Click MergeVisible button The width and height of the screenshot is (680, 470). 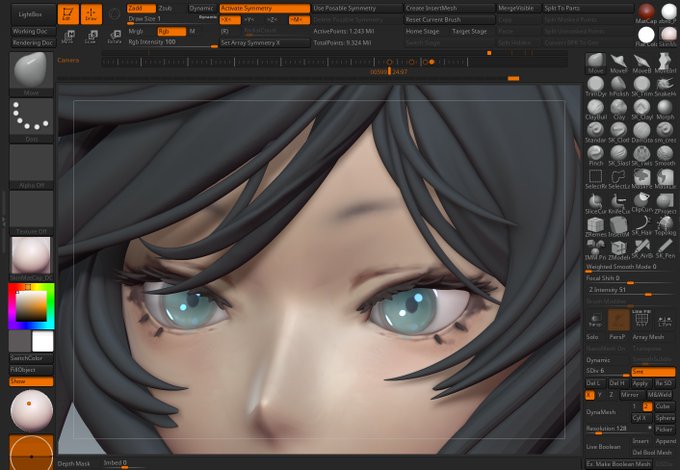(x=519, y=8)
